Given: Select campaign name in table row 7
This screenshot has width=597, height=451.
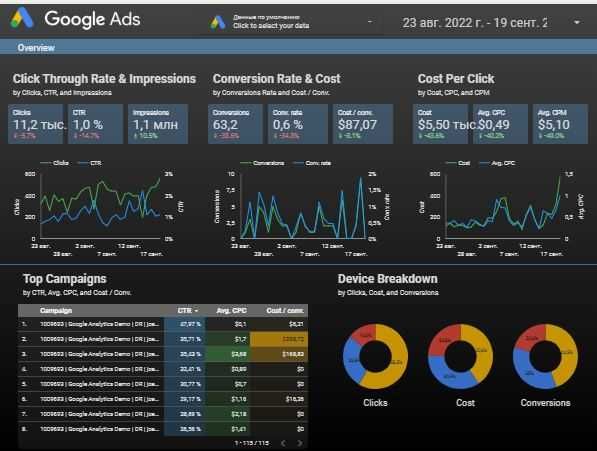Looking at the screenshot, I should pyautogui.click(x=100, y=414).
